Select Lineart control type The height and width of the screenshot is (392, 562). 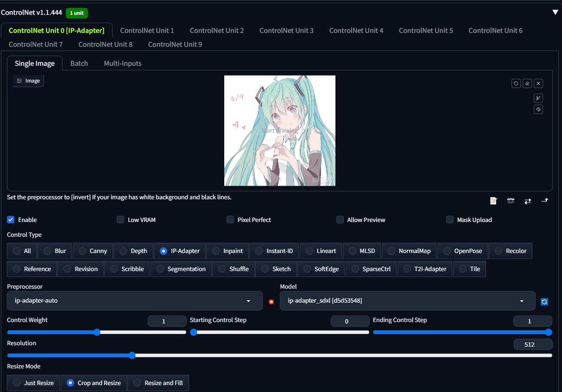tap(321, 251)
